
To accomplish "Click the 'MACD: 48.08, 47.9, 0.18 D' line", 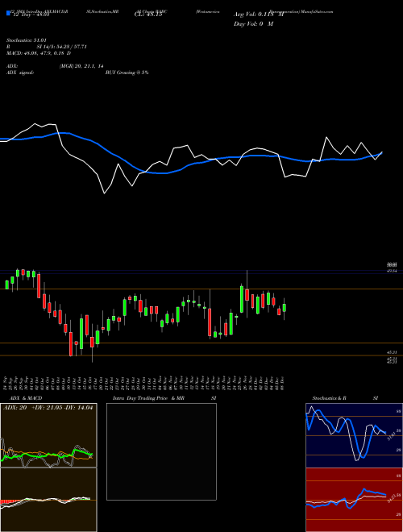I will [39, 53].
